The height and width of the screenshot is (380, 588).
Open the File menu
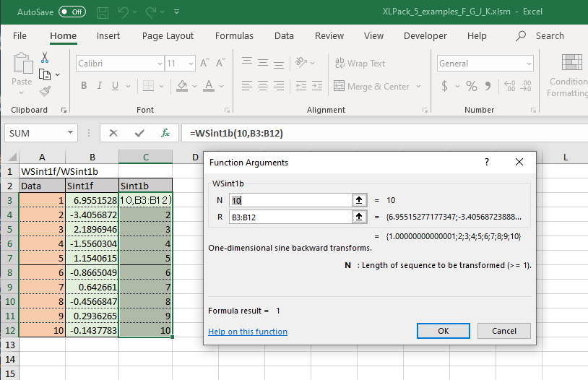pos(20,36)
